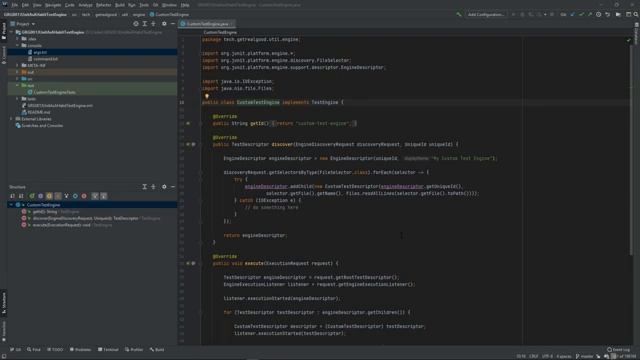The width and height of the screenshot is (640, 360).
Task: Toggle Sort Alphabetically in Structure toolbar
Action: 21,196
